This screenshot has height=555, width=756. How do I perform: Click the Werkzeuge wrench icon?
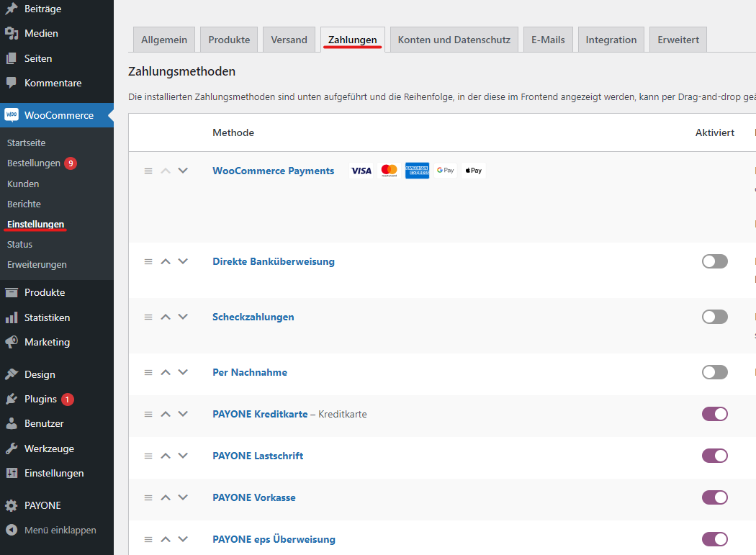[x=12, y=448]
